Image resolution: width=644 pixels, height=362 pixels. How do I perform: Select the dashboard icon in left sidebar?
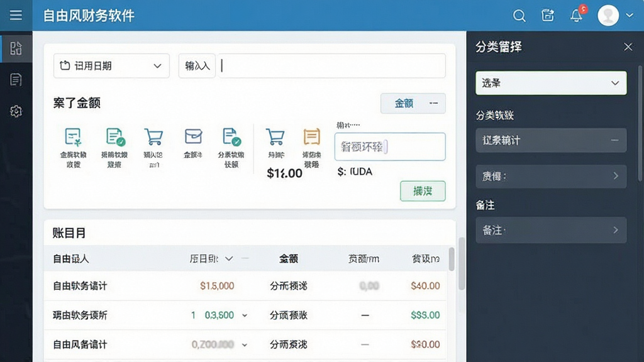[x=16, y=48]
